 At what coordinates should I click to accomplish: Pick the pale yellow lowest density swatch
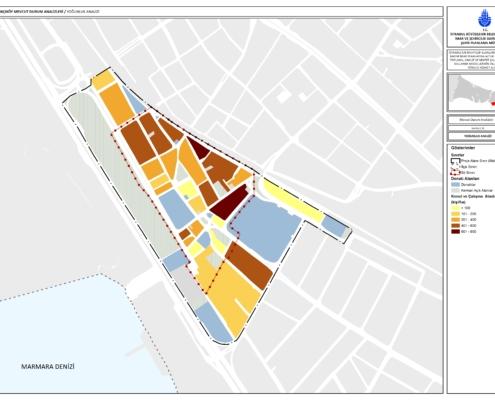click(455, 208)
